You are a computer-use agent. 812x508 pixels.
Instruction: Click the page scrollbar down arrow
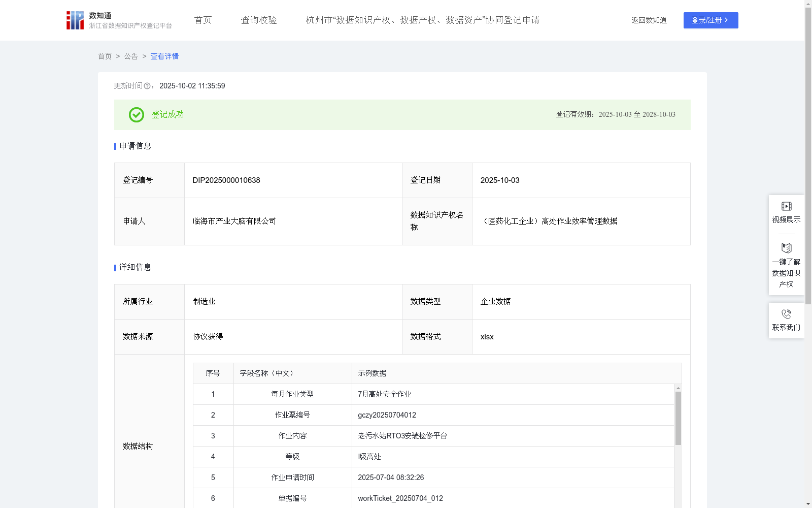[808, 504]
